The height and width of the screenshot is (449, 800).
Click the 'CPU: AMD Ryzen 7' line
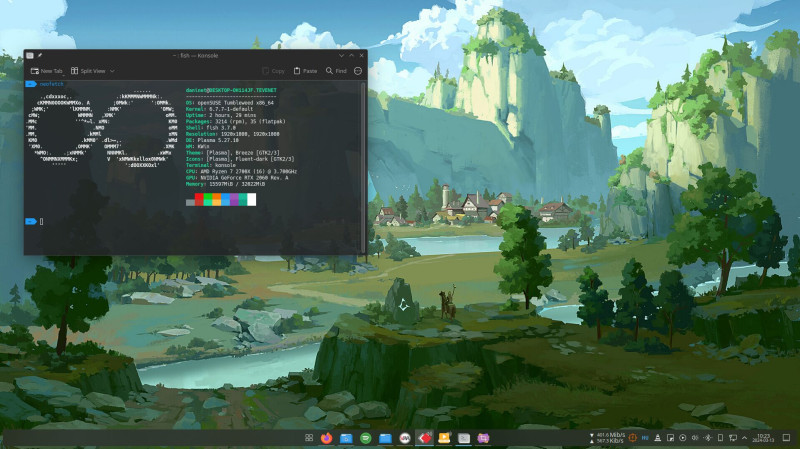(241, 171)
